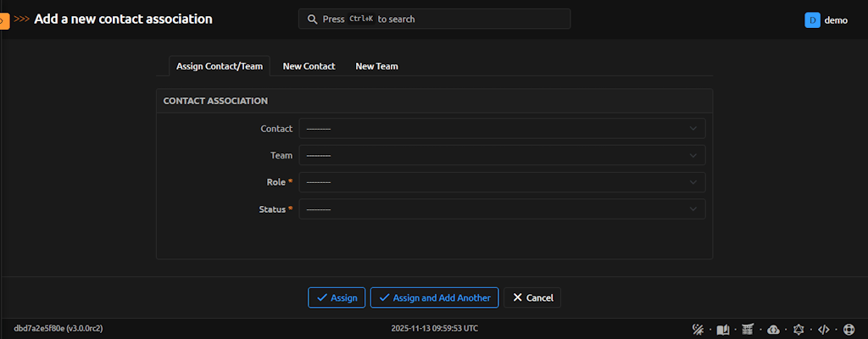Screen dimensions: 868x339
Task: Expand the Status dropdown
Action: 502,209
